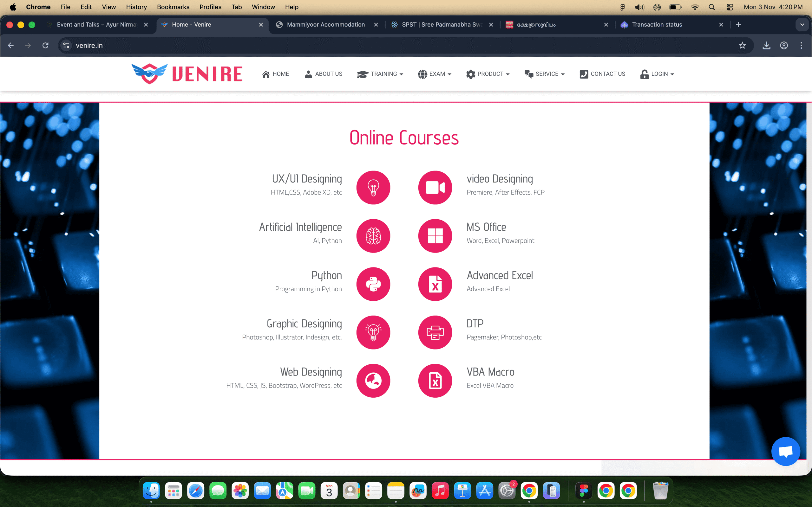Screen dimensions: 812x507
Task: Open the blue chat bubble widget
Action: point(785,451)
